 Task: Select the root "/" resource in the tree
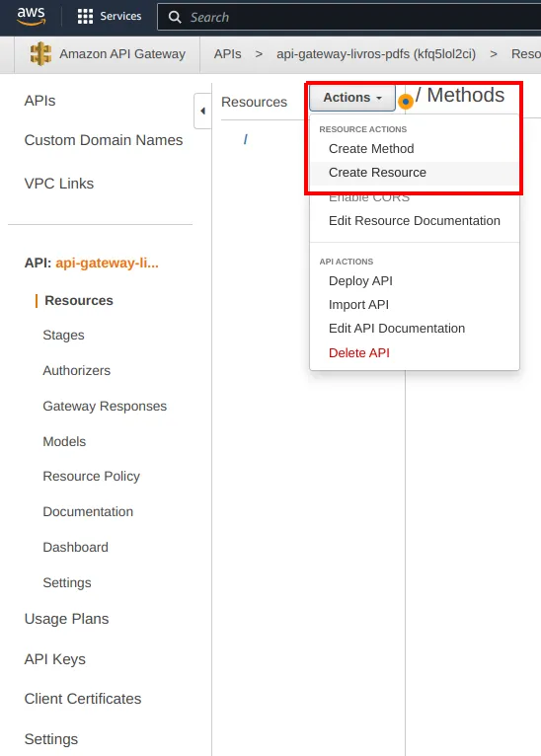coord(246,139)
